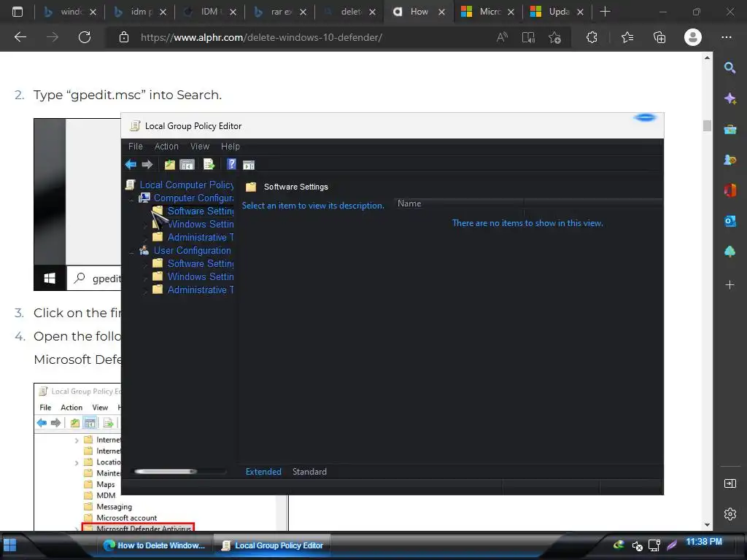Open Favorites list icon
This screenshot has width=747, height=560.
pos(627,37)
